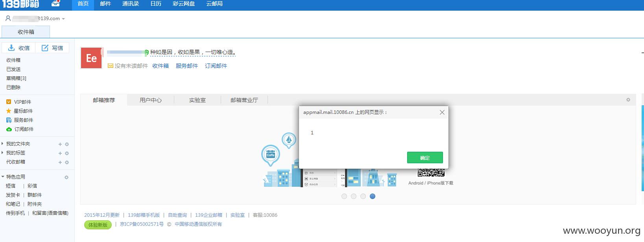Collapse the 特色应用 section arrow
Viewport: 644px width, 242px height.
tap(3, 177)
